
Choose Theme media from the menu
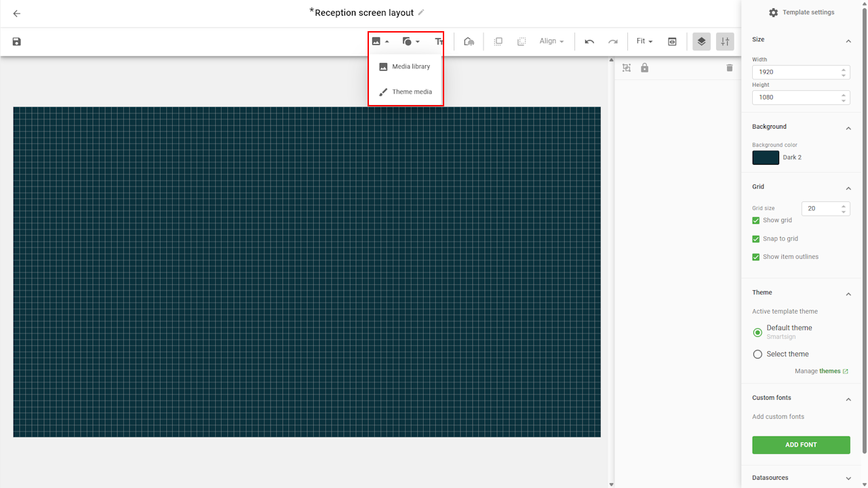[x=412, y=91]
